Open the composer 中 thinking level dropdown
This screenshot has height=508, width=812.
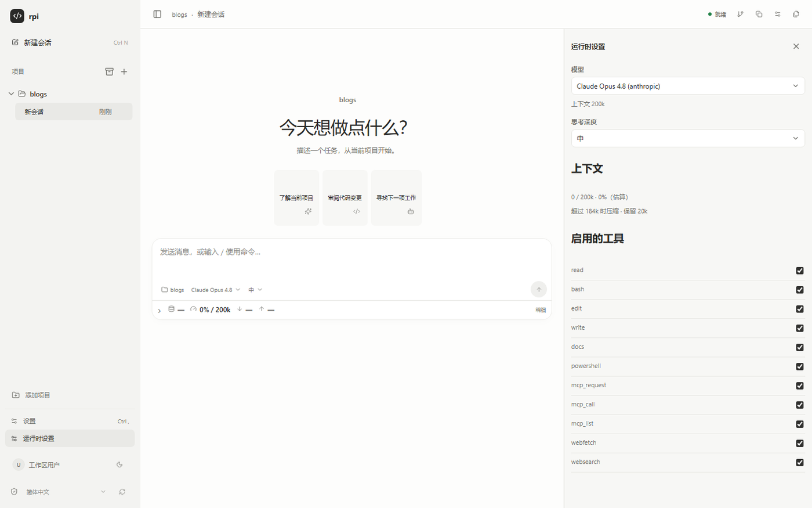point(255,290)
